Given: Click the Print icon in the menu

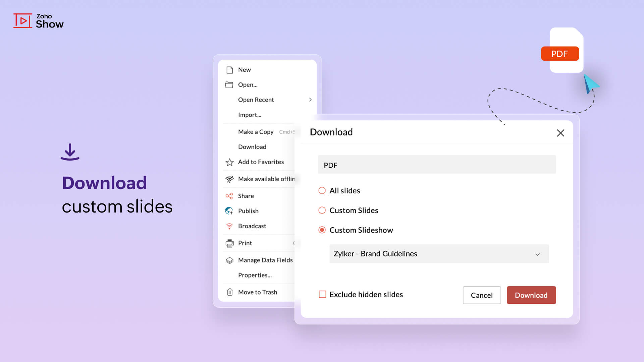Looking at the screenshot, I should [229, 243].
